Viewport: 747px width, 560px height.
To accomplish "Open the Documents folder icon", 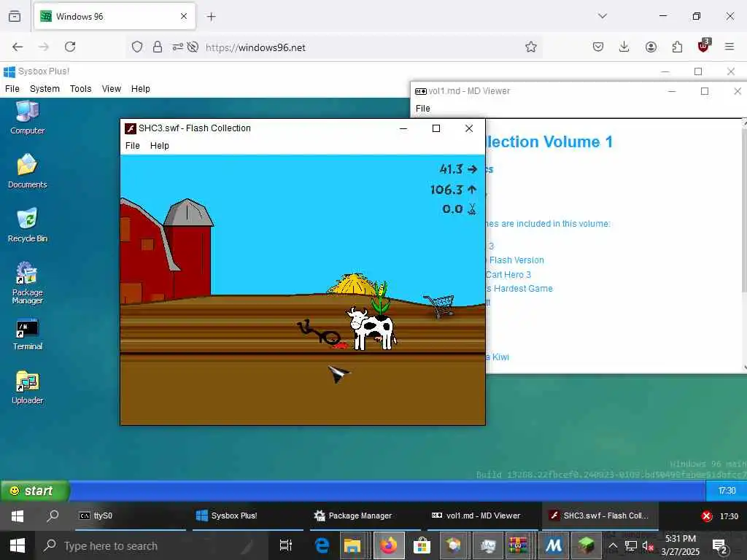I will point(27,171).
